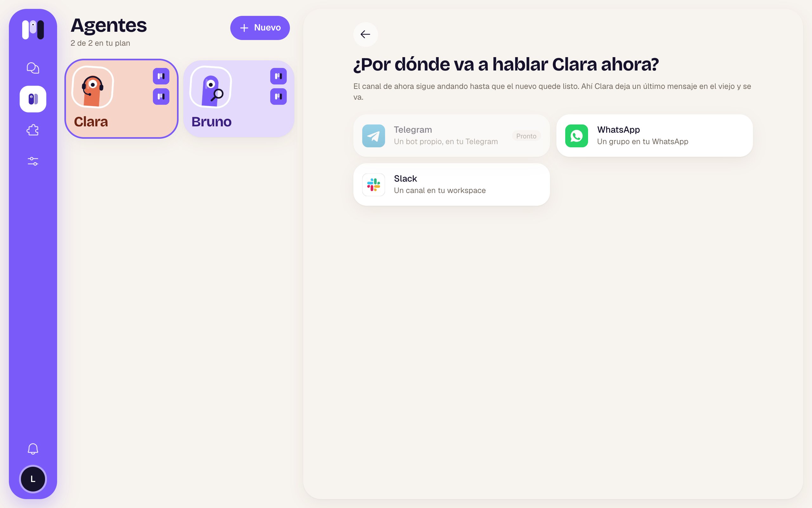This screenshot has height=508, width=812.
Task: Click Bruno's magnifier avatar
Action: pyautogui.click(x=211, y=87)
